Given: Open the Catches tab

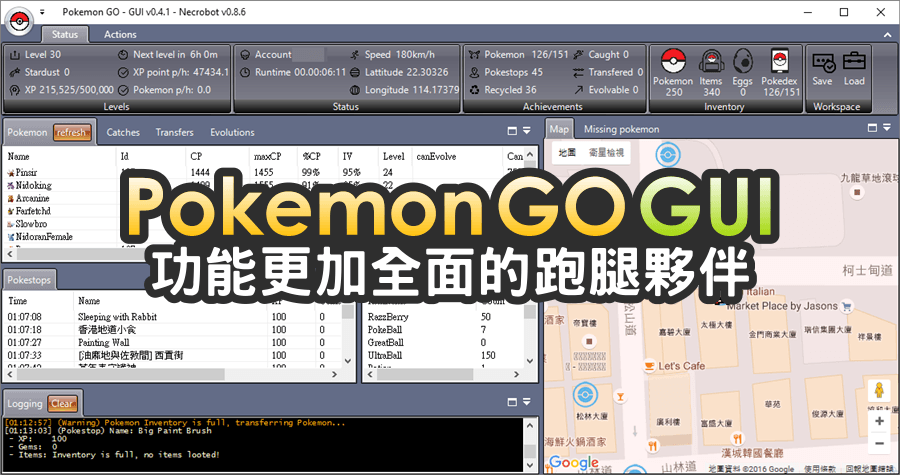Looking at the screenshot, I should click(123, 133).
